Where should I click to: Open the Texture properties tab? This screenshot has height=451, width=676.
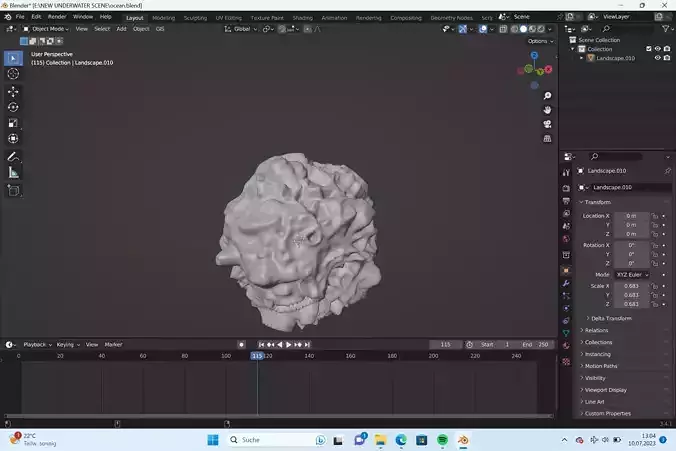(x=566, y=361)
